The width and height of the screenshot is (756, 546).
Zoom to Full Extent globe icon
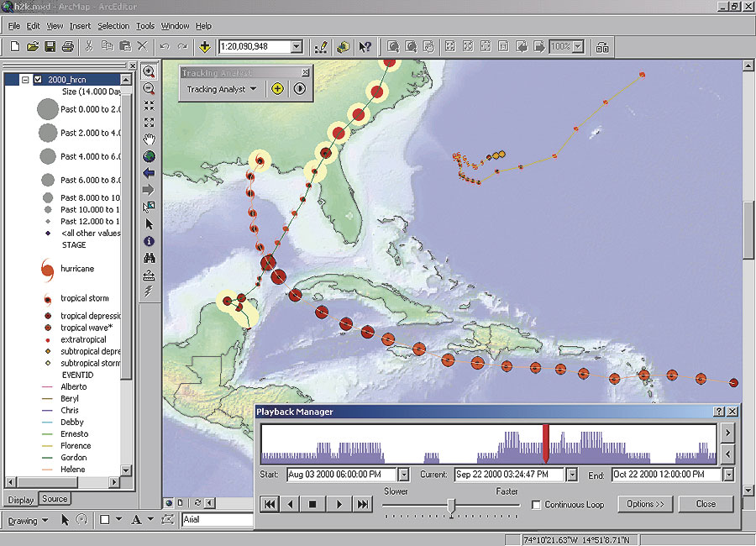[149, 156]
